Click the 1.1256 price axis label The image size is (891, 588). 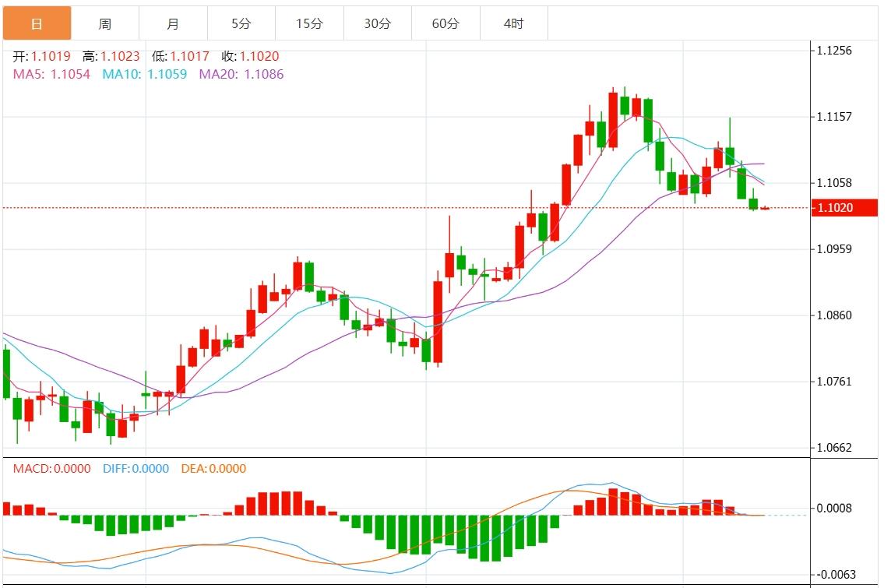click(834, 51)
